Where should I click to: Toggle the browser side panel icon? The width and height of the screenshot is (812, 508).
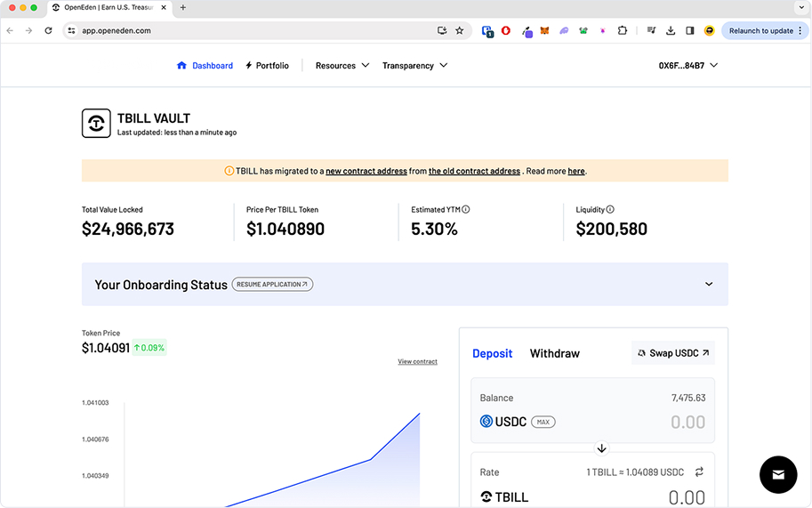click(x=690, y=30)
